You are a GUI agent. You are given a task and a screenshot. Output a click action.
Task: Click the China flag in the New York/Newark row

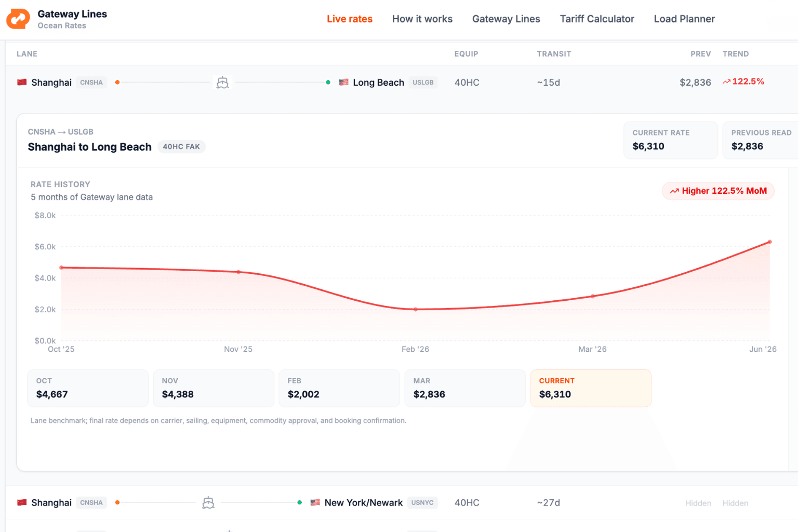tap(22, 502)
